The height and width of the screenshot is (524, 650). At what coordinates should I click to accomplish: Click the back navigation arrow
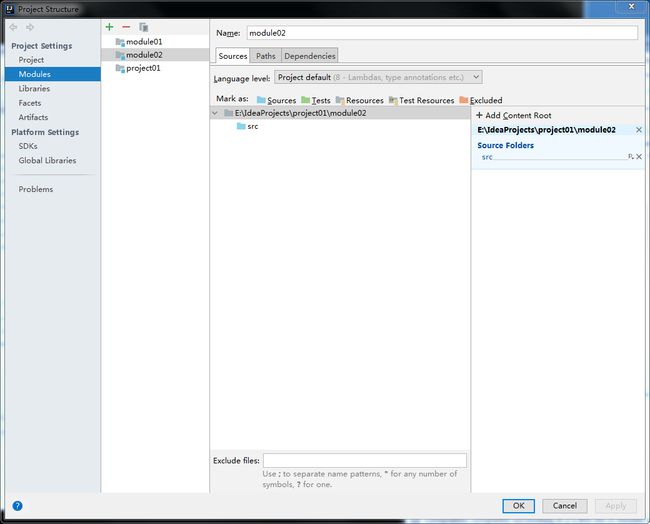click(x=13, y=27)
